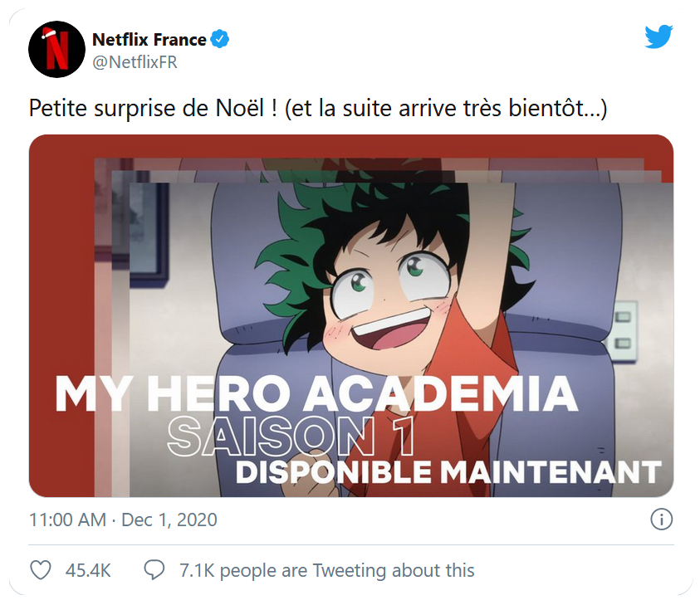Click the "Petite surprise de Noël" tweet text
The height and width of the screenshot is (605, 700).
153,110
